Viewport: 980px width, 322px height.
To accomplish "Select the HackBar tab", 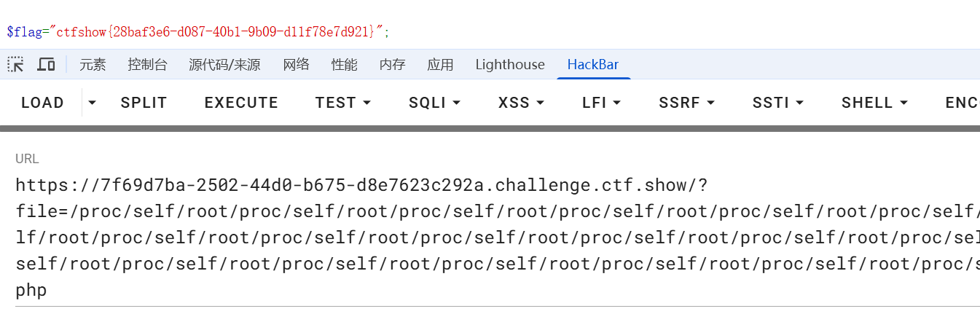I will (x=593, y=65).
